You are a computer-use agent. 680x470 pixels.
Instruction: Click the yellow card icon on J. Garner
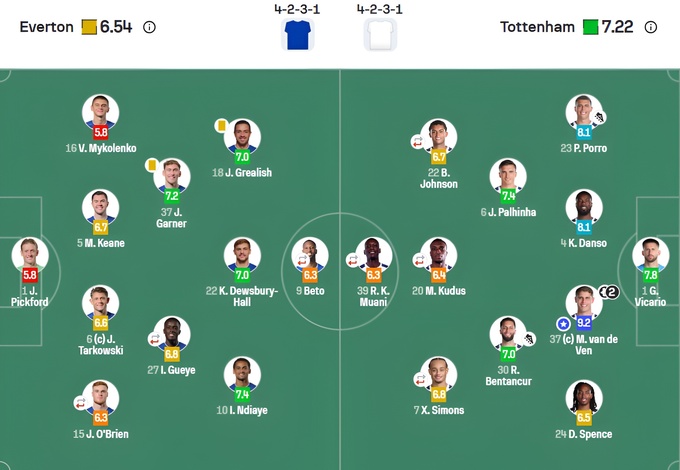tap(151, 165)
